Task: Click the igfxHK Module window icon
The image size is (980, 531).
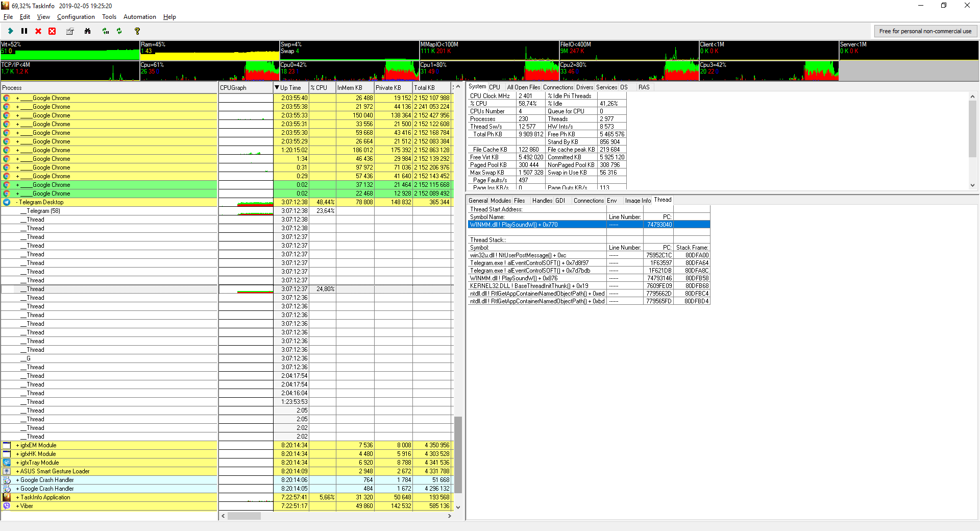Action: pos(7,454)
